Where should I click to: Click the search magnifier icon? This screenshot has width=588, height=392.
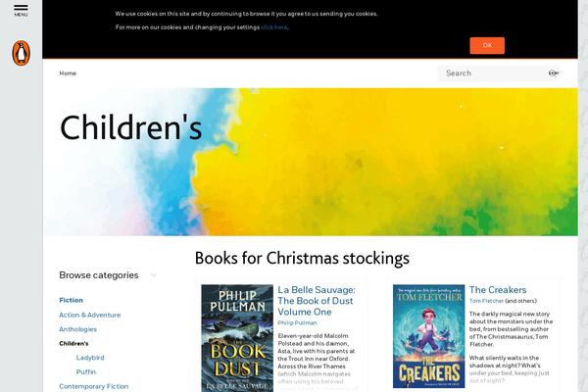[554, 73]
